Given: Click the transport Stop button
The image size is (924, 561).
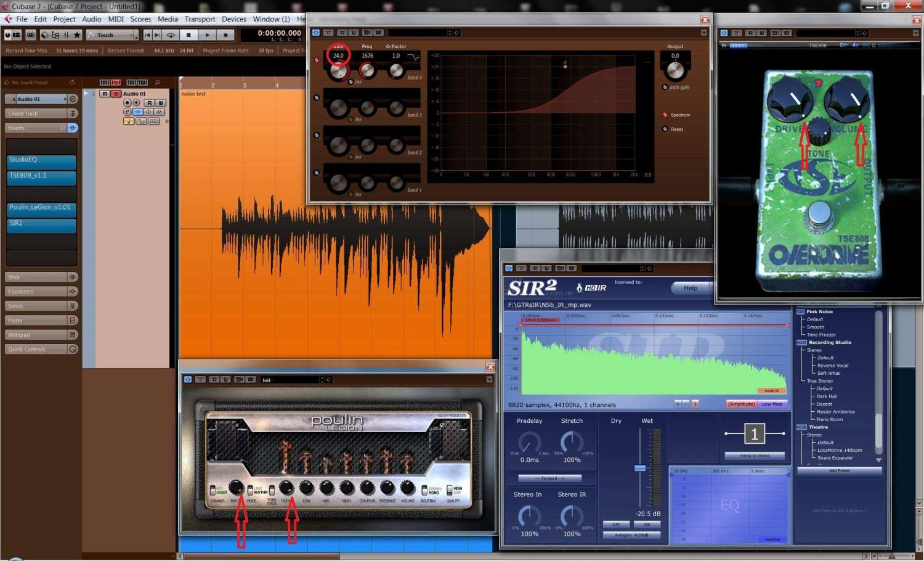Looking at the screenshot, I should click(x=189, y=35).
